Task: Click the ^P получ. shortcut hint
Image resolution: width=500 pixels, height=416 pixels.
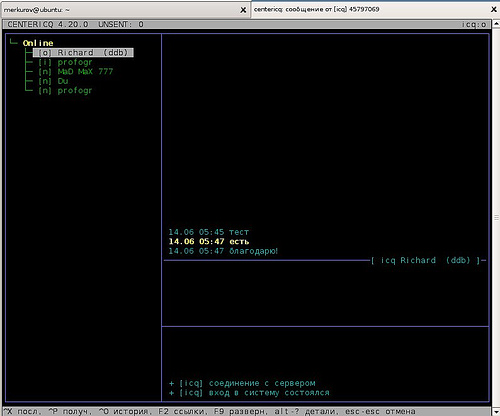Action: (x=70, y=411)
